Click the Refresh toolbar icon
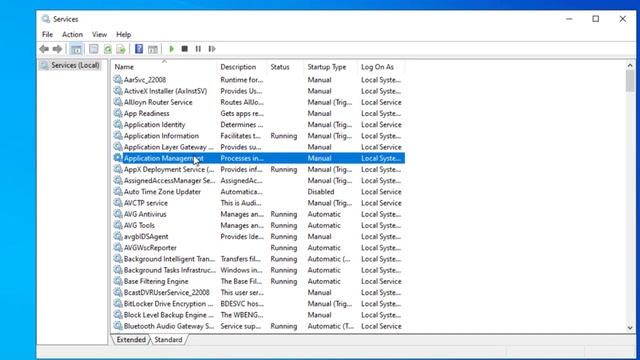 pyautogui.click(x=108, y=49)
